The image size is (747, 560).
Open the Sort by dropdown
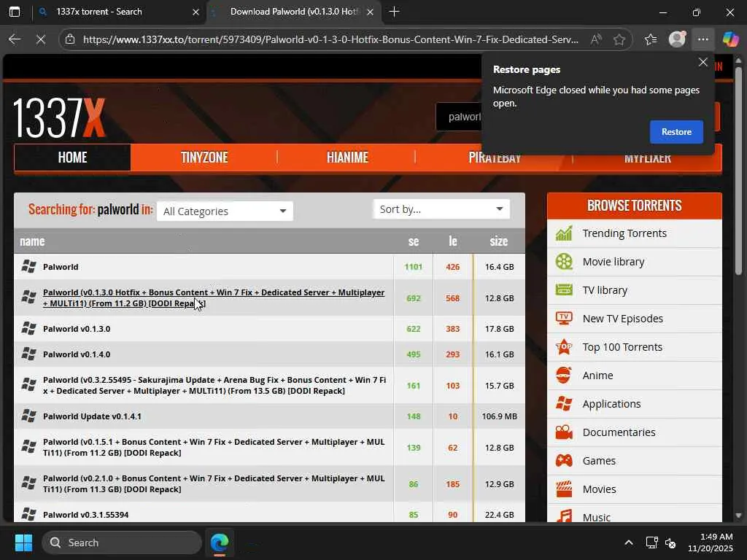[x=441, y=209]
